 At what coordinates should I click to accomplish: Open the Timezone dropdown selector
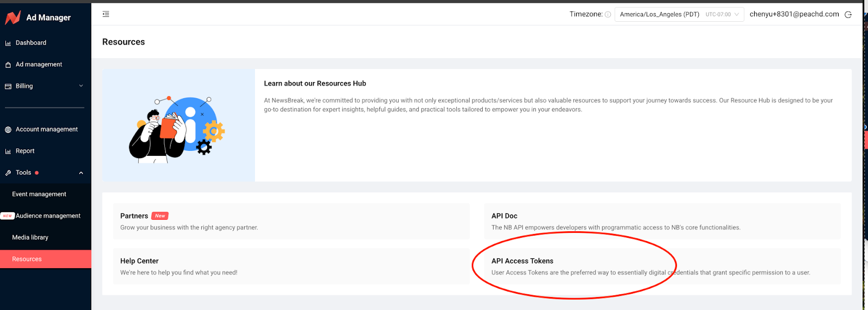[679, 15]
